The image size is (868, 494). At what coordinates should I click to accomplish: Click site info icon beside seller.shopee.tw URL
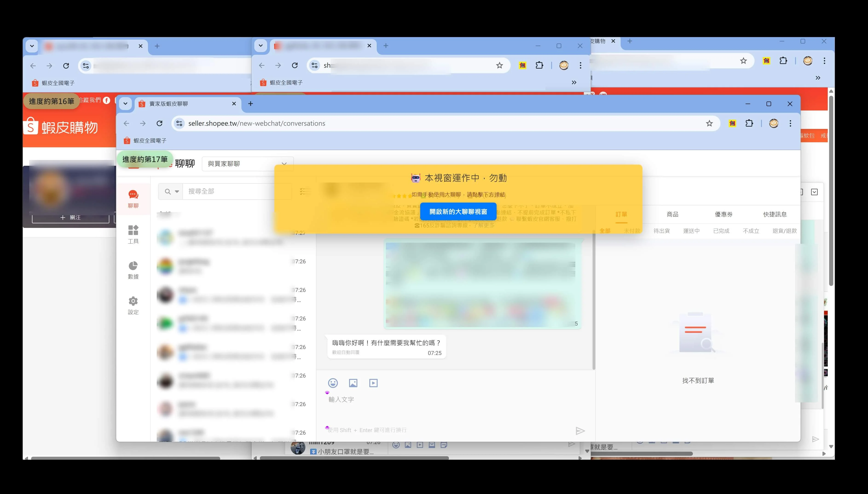point(179,123)
